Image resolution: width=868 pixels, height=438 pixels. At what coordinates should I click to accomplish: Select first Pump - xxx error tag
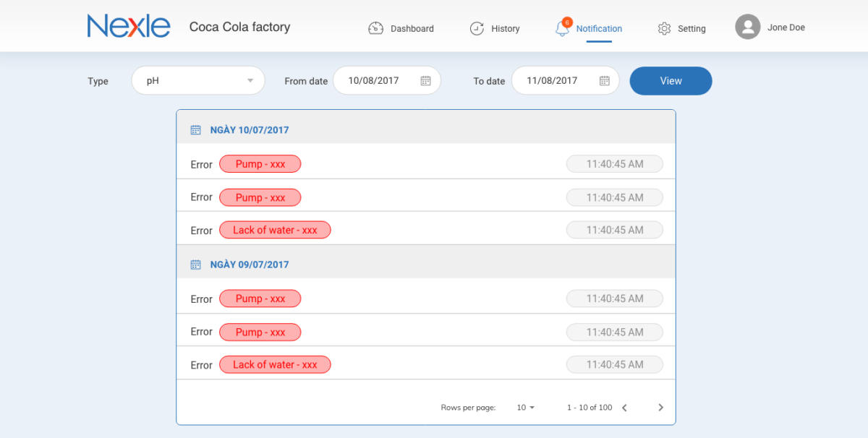coord(260,164)
